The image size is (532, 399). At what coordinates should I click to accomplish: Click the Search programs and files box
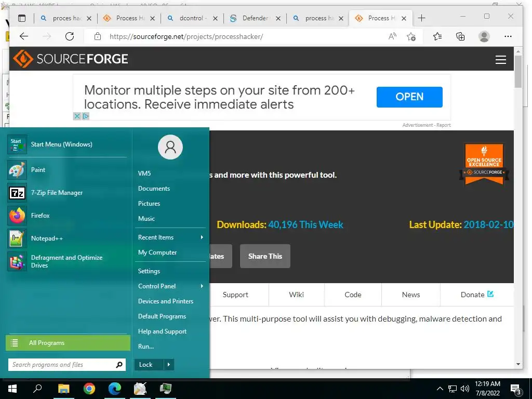click(67, 365)
